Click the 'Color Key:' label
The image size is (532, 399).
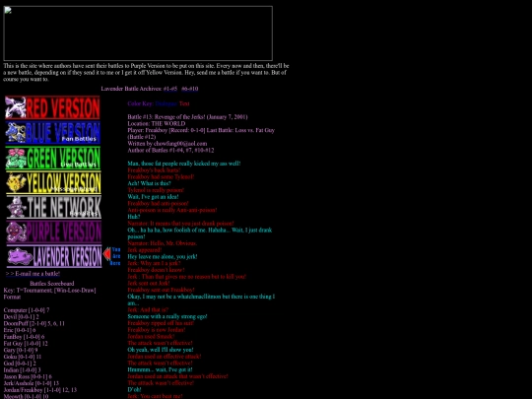[141, 103]
